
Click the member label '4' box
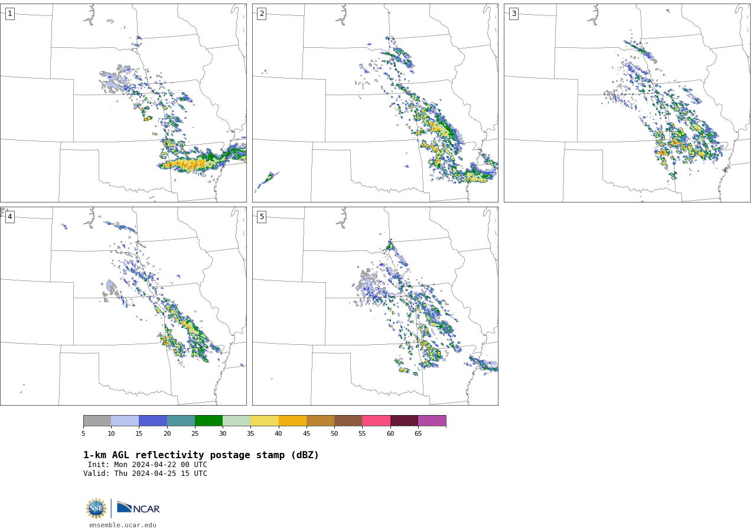[9, 217]
